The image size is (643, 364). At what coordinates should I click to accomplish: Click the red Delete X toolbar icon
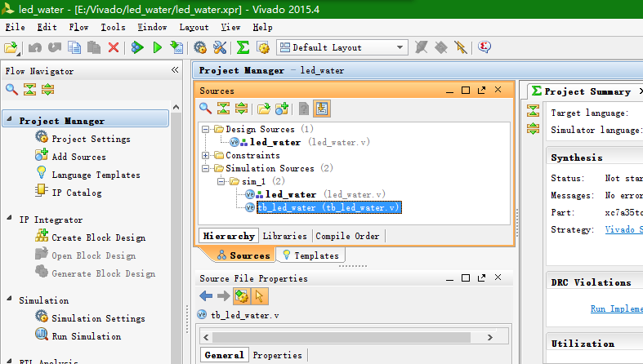pyautogui.click(x=114, y=47)
